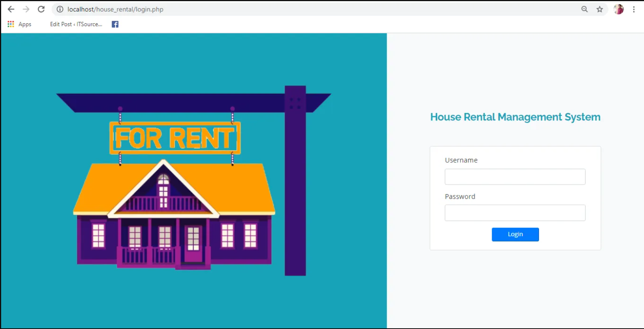644x329 pixels.
Task: Focus the Username input field
Action: tap(515, 177)
